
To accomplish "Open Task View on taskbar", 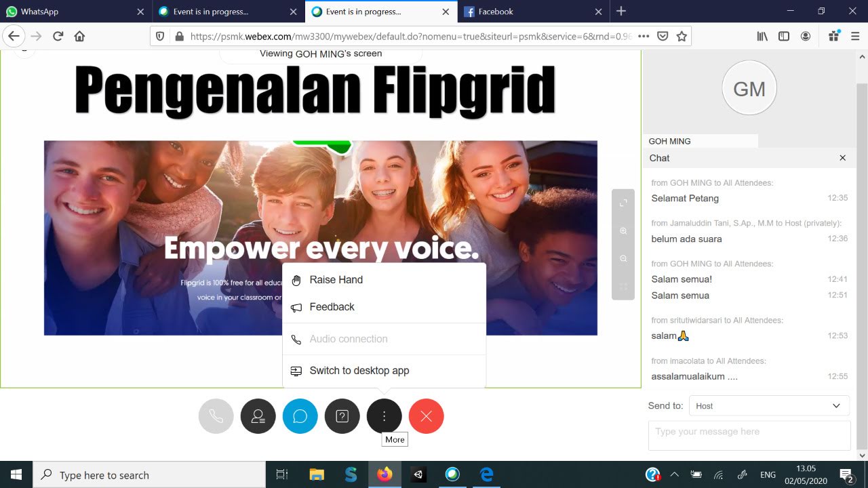I will pos(282,474).
